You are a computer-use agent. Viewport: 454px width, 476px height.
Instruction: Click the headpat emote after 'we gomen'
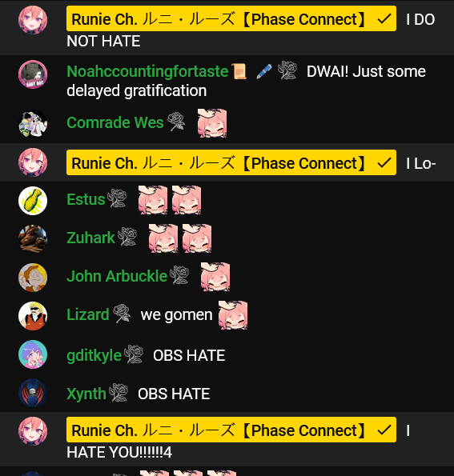233,315
